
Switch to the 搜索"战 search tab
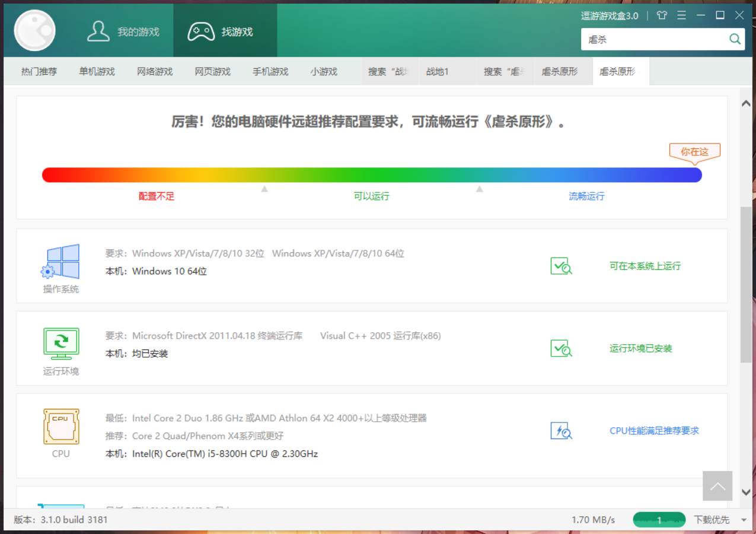click(x=390, y=71)
